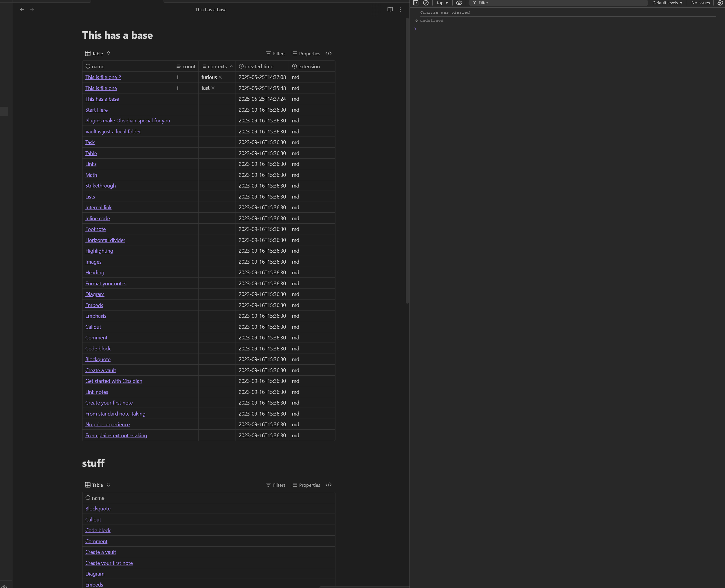Open the top context dropdown in DevTools
This screenshot has height=588, width=725.
click(442, 3)
